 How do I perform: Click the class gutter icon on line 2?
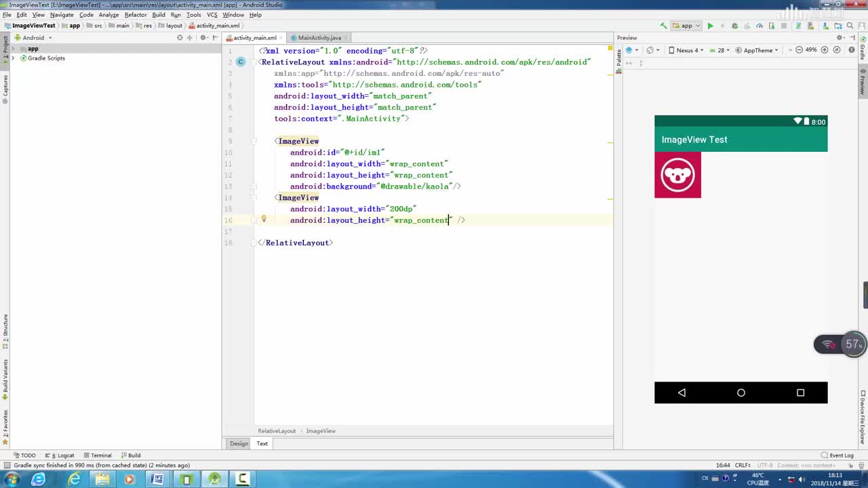(x=240, y=62)
